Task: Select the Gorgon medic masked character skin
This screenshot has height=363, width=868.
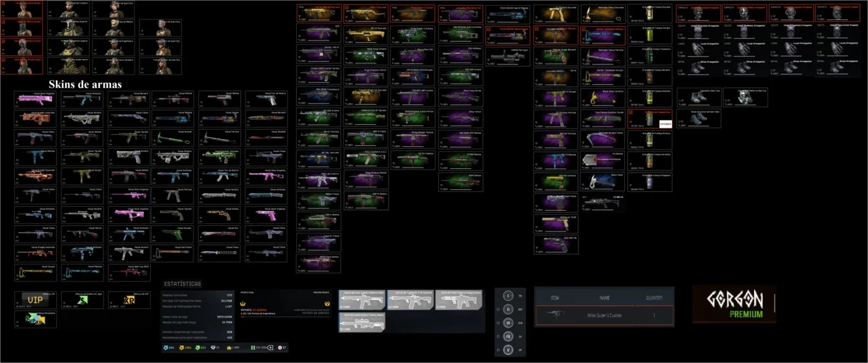Action: point(22,27)
